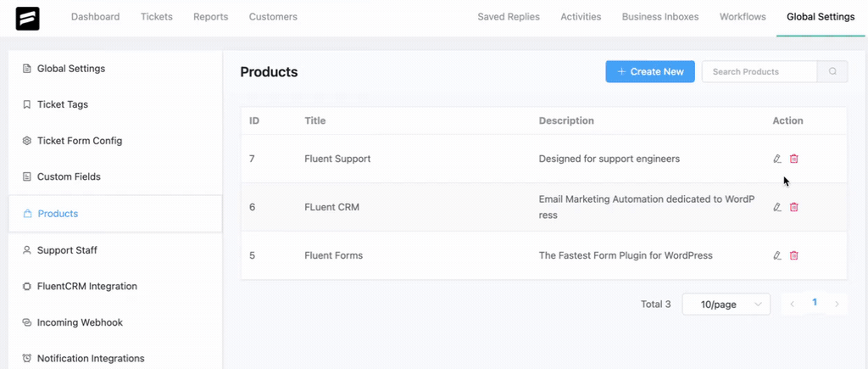Viewport: 868px width, 369px height.
Task: Click 'Email Marketing Automation' description cell
Action: 647,207
